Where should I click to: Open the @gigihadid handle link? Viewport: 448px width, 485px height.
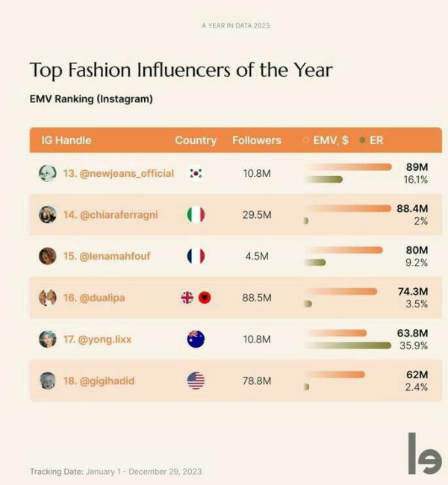click(107, 381)
